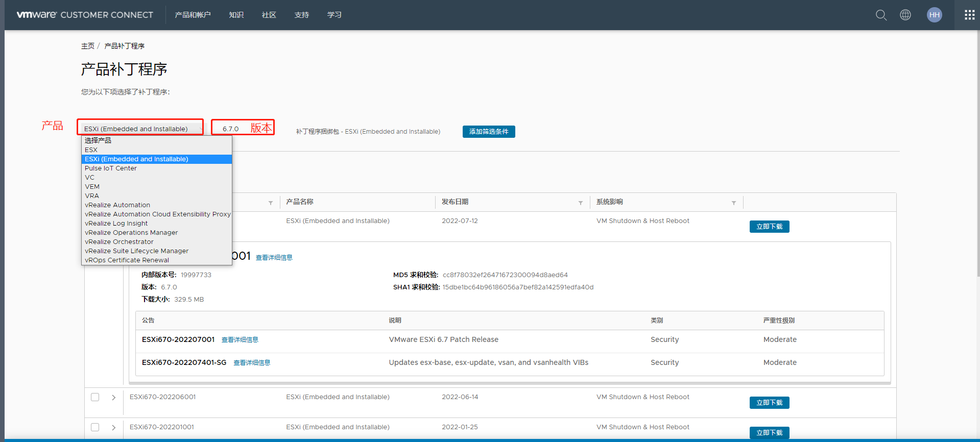Go to 主页 breadcrumb link
The width and height of the screenshot is (980, 442).
pos(88,46)
